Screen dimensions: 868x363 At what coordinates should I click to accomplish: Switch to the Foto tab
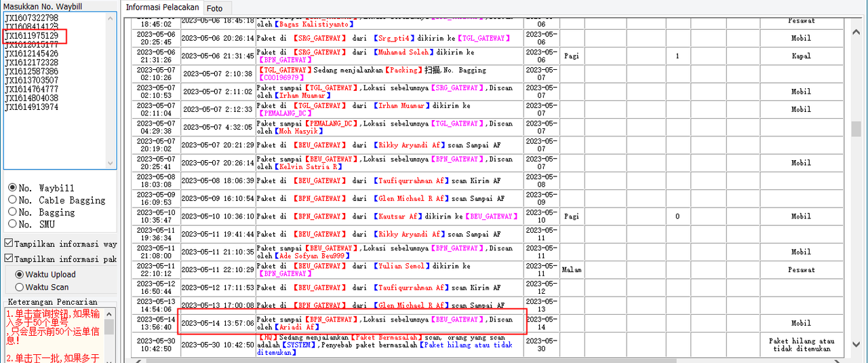point(215,8)
